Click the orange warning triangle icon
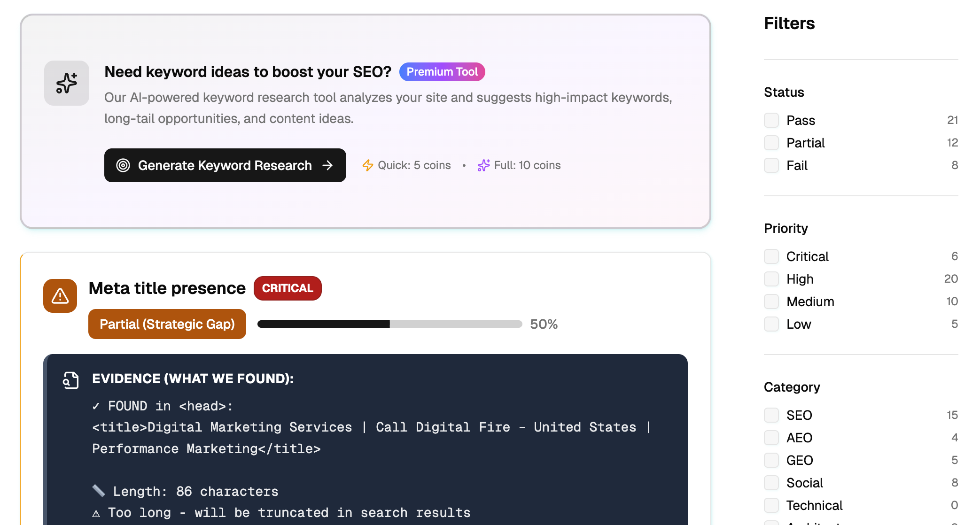The width and height of the screenshot is (980, 525). (x=60, y=296)
